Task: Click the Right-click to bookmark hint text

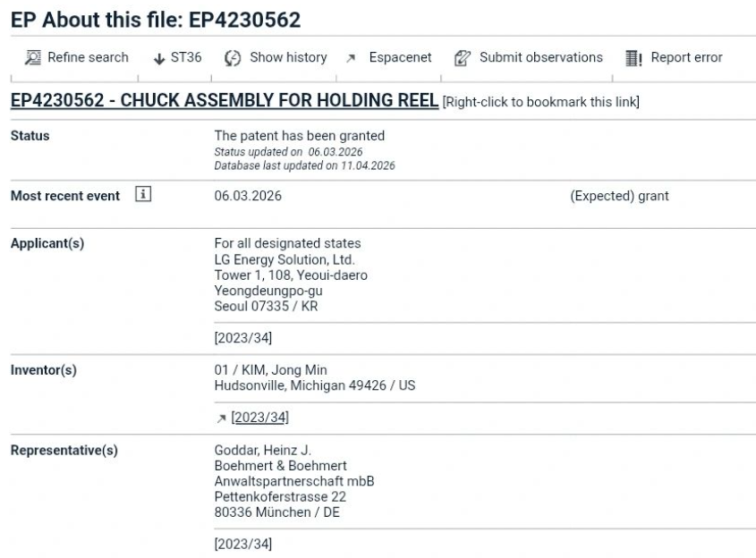Action: pyautogui.click(x=541, y=101)
